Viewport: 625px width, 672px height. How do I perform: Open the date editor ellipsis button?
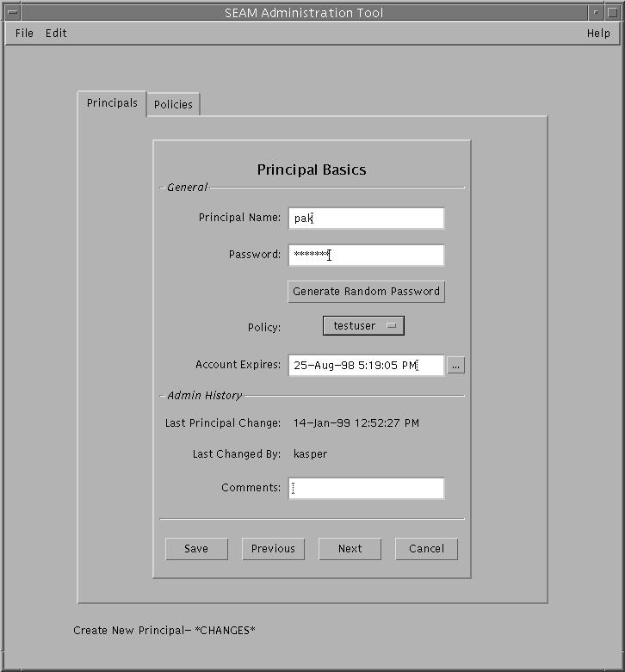(x=455, y=366)
